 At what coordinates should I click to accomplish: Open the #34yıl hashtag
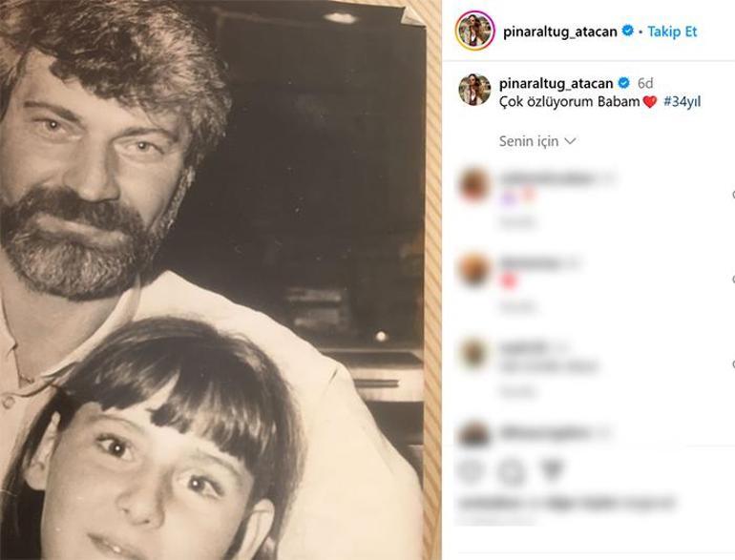click(x=682, y=101)
